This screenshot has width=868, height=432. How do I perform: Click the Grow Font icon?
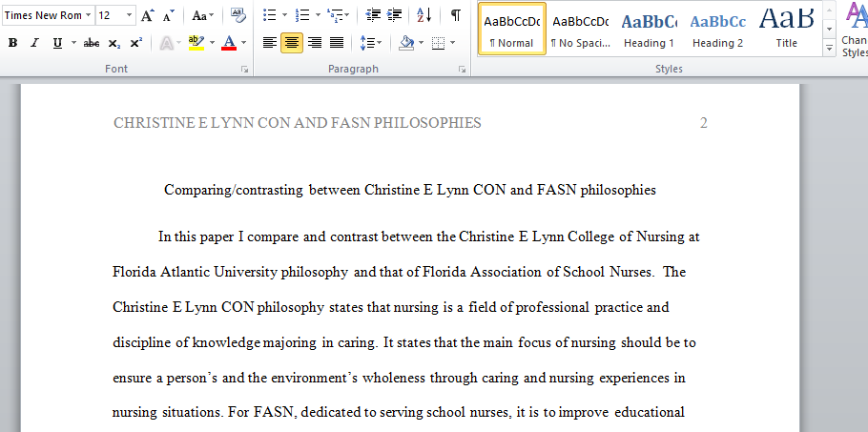tap(147, 15)
